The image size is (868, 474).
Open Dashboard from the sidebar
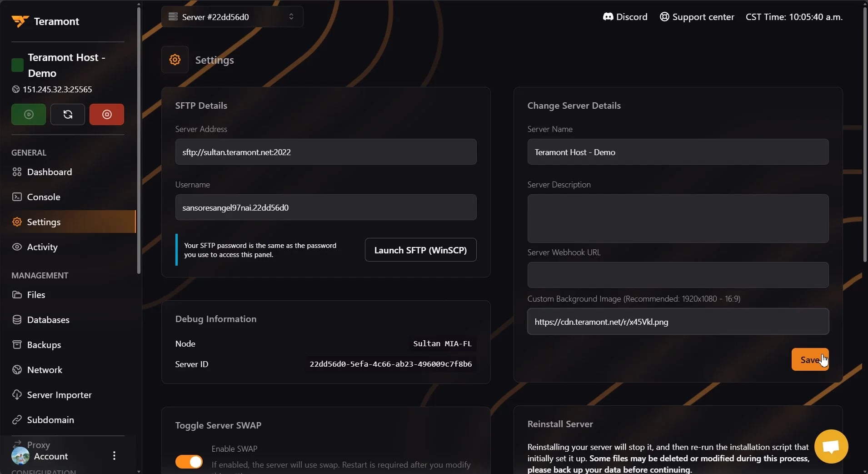[x=68, y=172]
